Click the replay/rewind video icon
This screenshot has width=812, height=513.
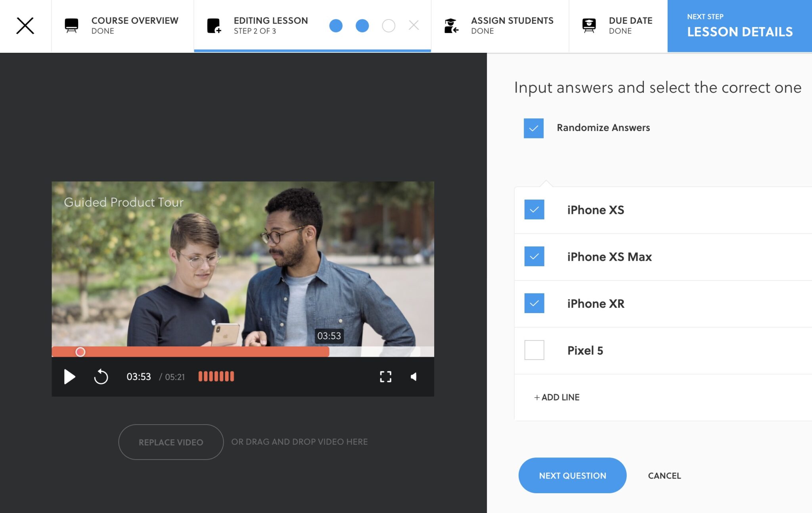point(101,377)
